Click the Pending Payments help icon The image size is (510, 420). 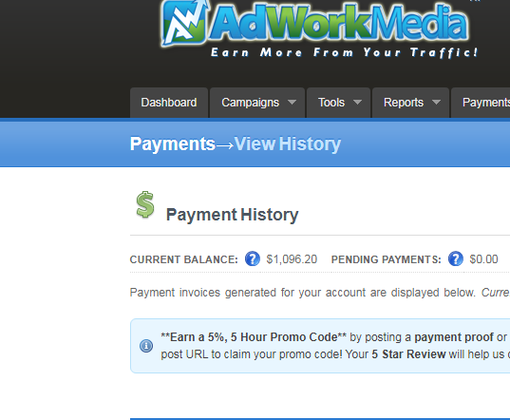(x=456, y=259)
